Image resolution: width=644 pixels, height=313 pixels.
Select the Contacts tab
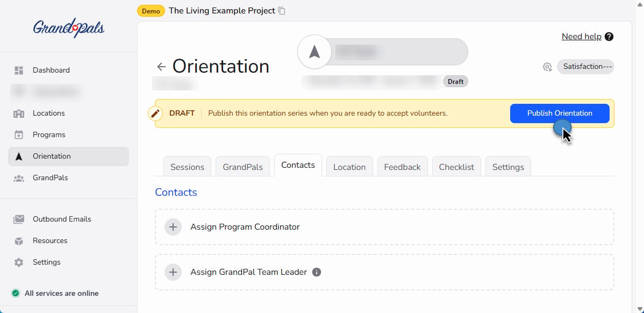pyautogui.click(x=298, y=165)
